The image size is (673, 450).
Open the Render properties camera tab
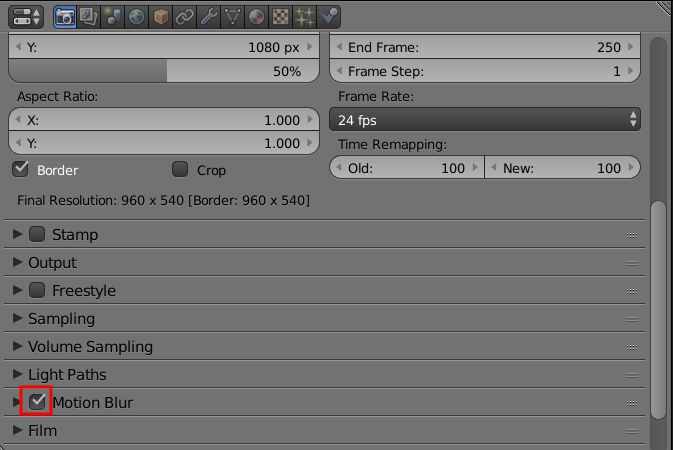[65, 17]
